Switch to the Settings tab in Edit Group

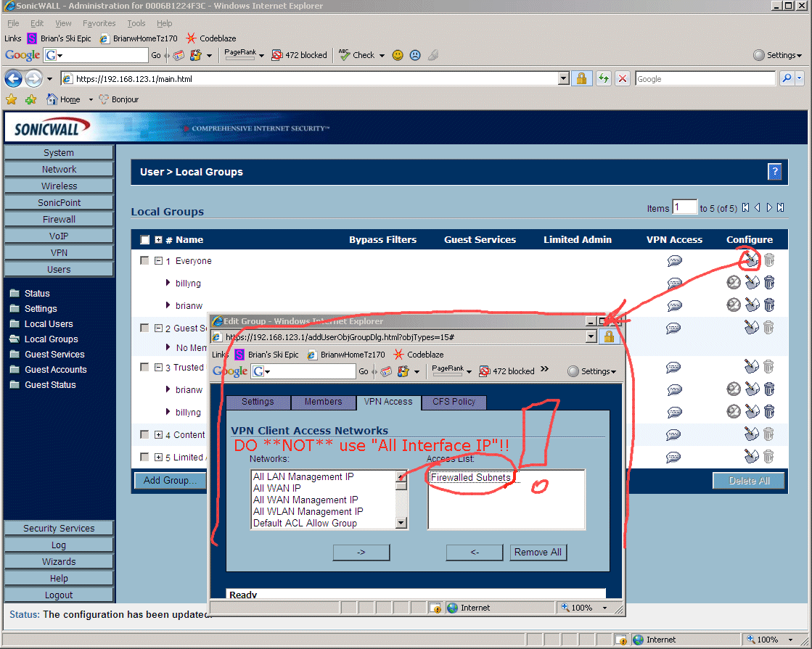(x=258, y=402)
